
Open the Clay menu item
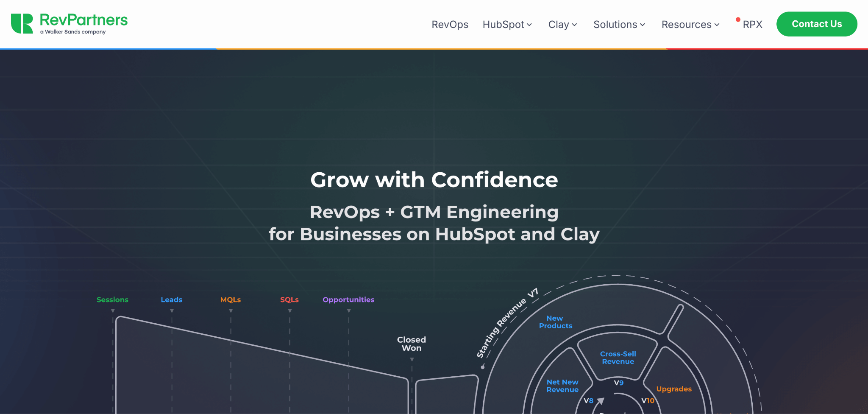[559, 25]
